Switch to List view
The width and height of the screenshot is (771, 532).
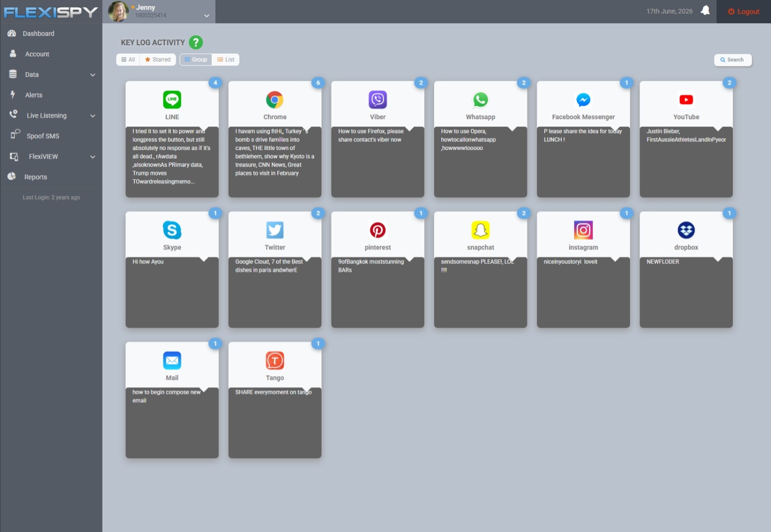[x=226, y=60]
